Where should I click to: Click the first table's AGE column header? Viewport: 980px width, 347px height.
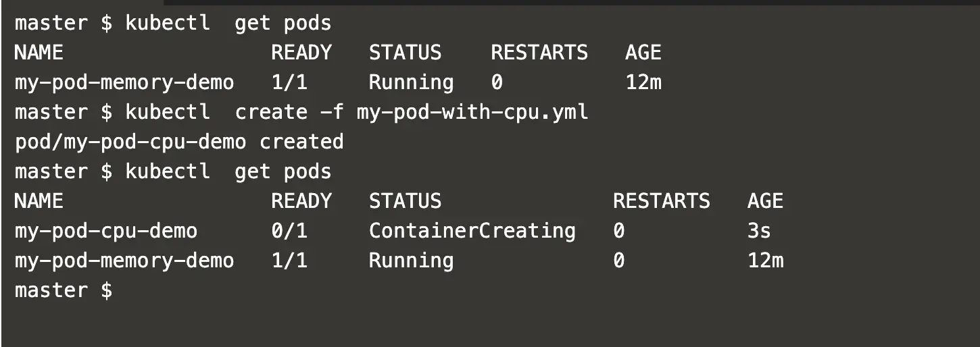[x=643, y=53]
